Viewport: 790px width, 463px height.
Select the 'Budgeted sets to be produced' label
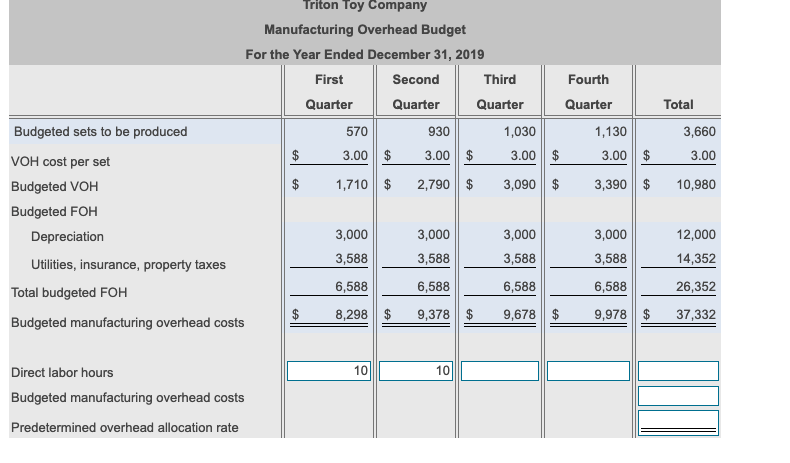tap(100, 131)
